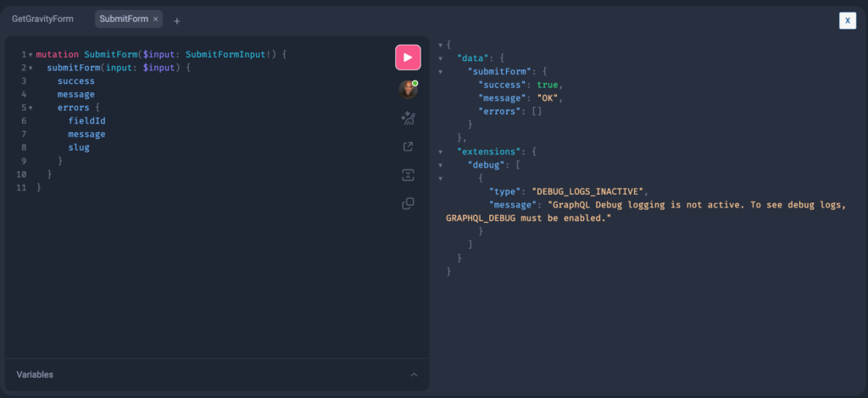
Task: Select the SubmitForm tab
Action: click(123, 19)
